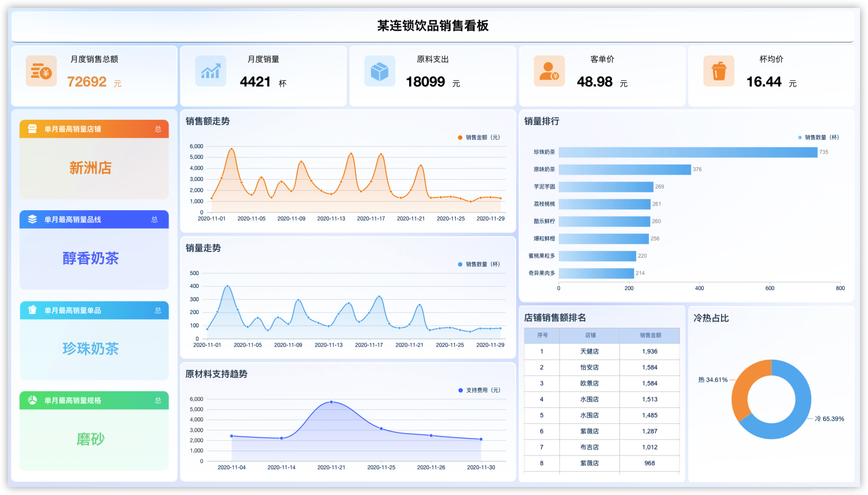The image size is (868, 495).
Task: Click the pie icon in 单月最高销量规格 header
Action: [32, 400]
